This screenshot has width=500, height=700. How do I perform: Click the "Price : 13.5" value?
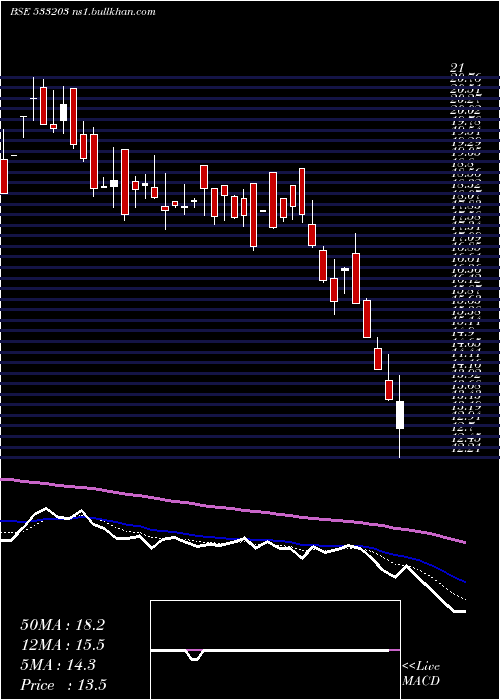(63, 685)
